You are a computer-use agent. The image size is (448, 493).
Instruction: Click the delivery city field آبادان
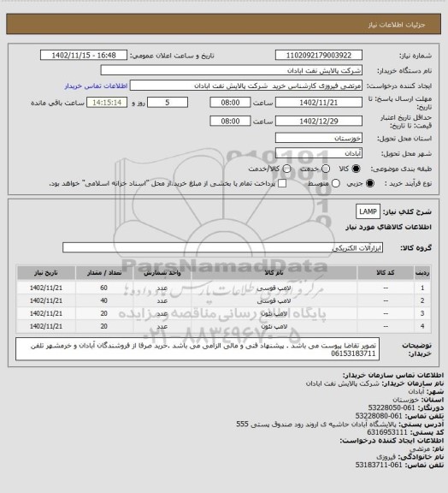point(319,153)
